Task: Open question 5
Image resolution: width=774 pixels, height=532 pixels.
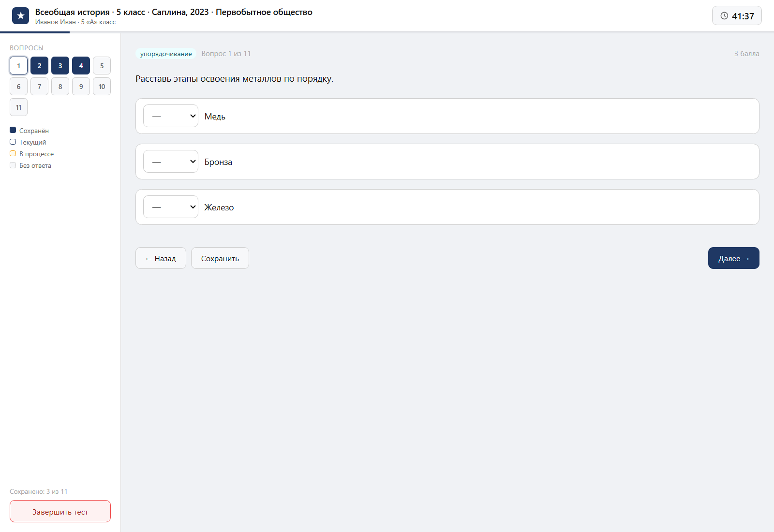Action: [x=102, y=66]
